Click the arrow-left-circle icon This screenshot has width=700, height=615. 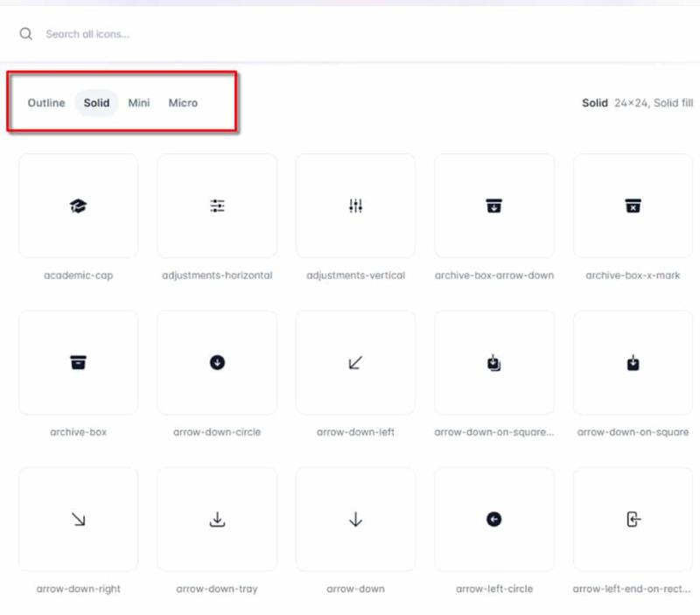pos(494,520)
